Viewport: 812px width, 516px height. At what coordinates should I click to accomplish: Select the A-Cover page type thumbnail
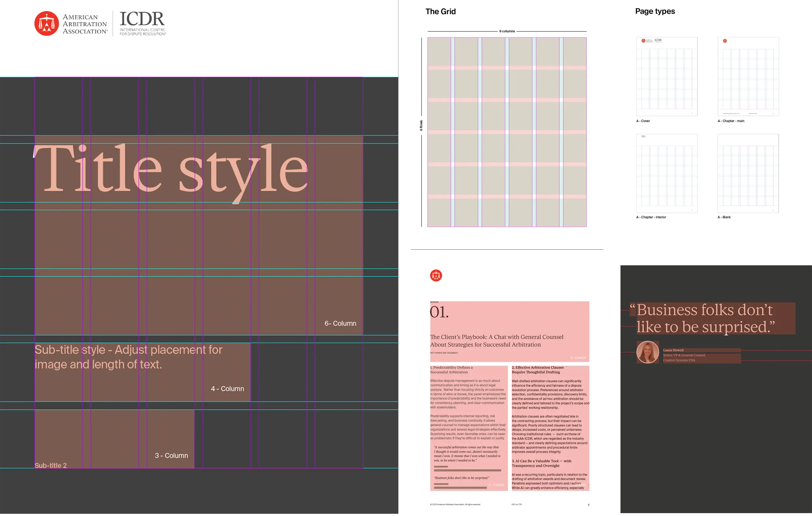pyautogui.click(x=666, y=76)
